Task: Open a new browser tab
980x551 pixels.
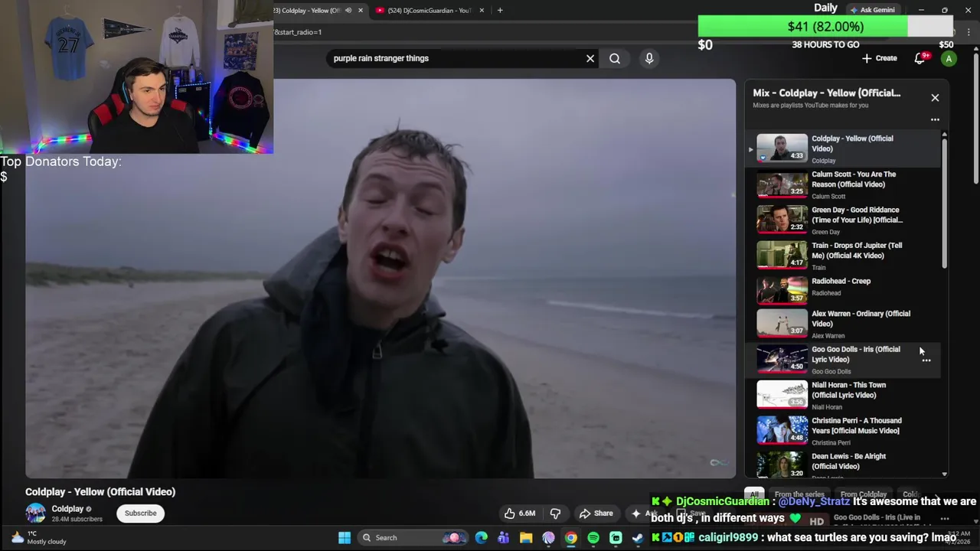Action: [x=500, y=10]
